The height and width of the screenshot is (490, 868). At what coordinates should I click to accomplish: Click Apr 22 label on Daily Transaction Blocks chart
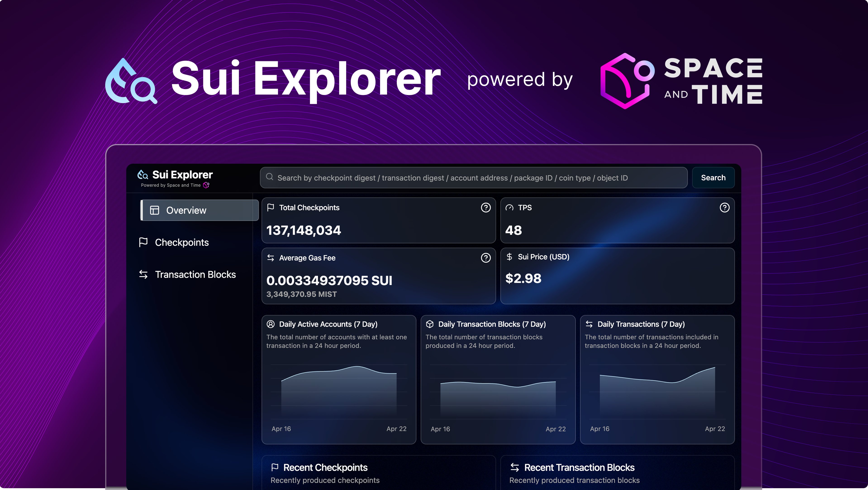pyautogui.click(x=556, y=429)
